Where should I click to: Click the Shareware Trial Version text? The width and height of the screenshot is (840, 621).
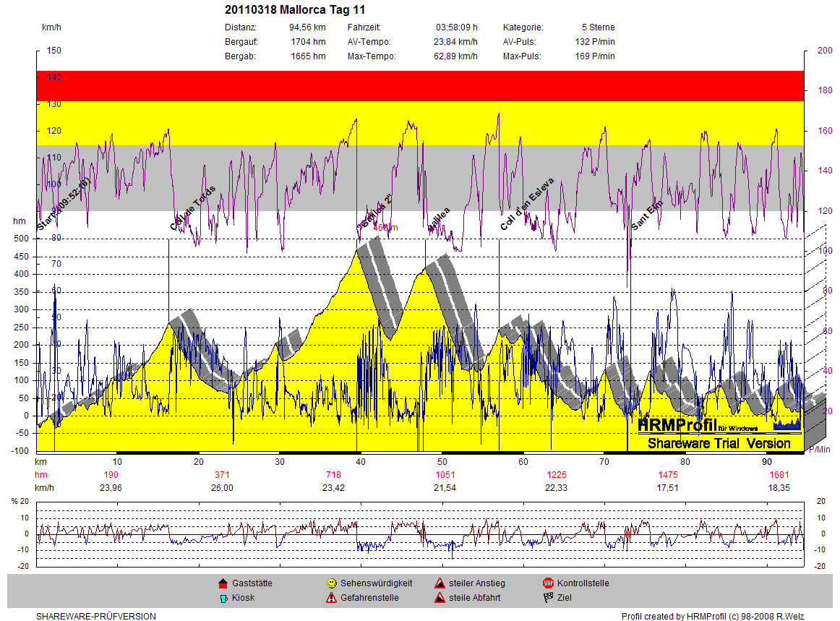[719, 443]
